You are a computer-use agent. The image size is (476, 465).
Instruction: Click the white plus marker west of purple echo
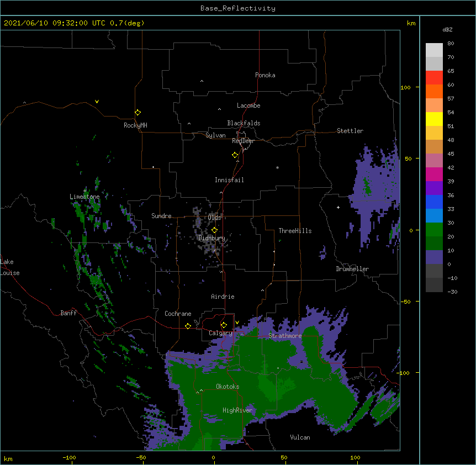click(x=338, y=207)
